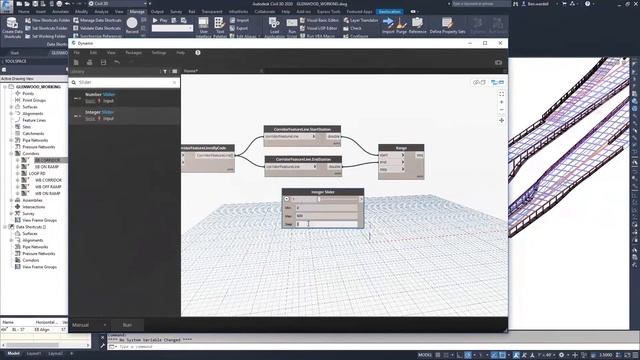
Task: Click Define Property Sets icon
Action: point(447,23)
